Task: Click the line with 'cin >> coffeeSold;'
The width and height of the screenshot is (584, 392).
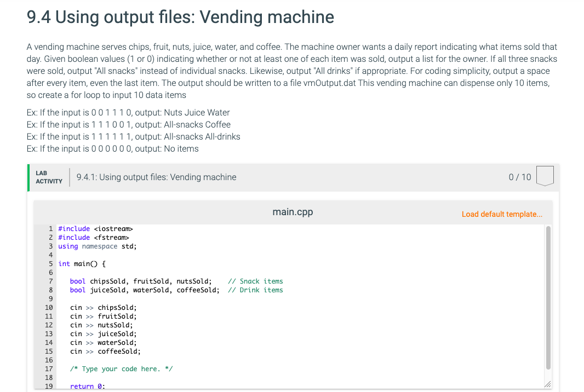Action: (105, 351)
